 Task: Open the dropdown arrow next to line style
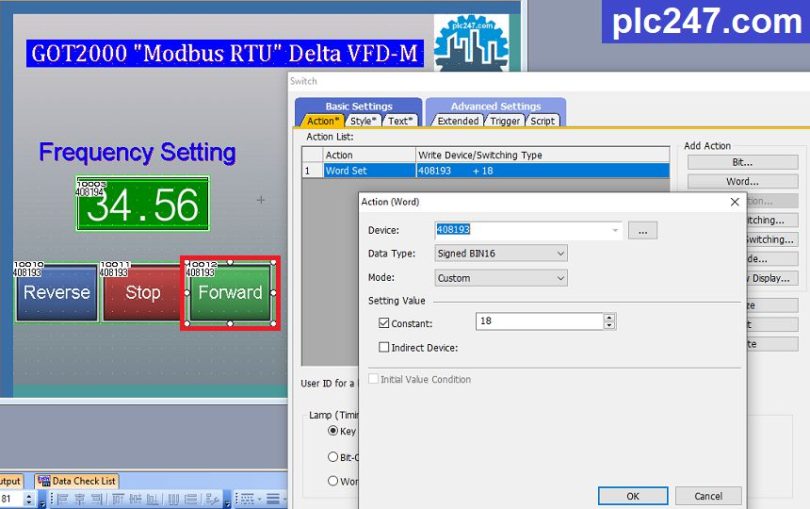[x=259, y=499]
